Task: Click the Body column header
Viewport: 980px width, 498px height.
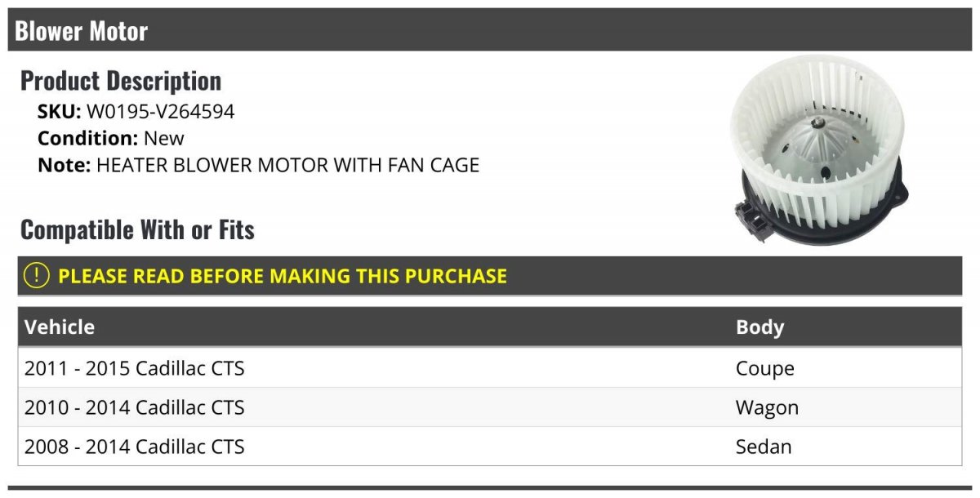Action: (759, 327)
